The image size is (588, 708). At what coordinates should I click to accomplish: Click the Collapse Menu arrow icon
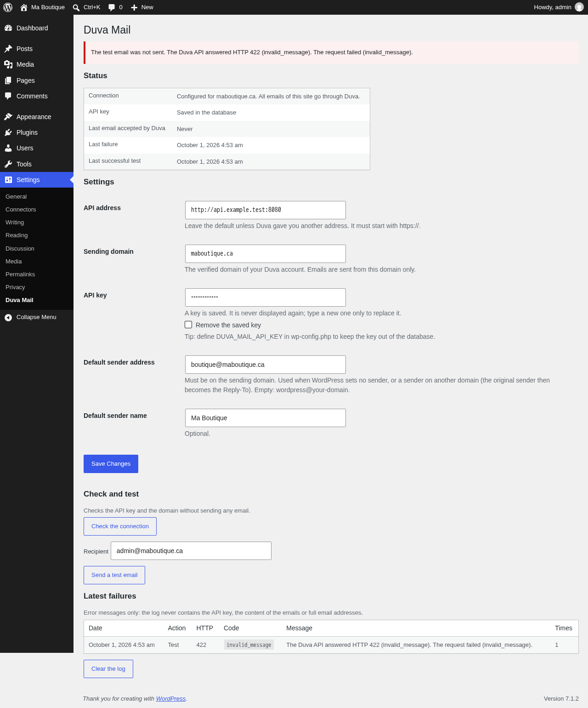8,317
